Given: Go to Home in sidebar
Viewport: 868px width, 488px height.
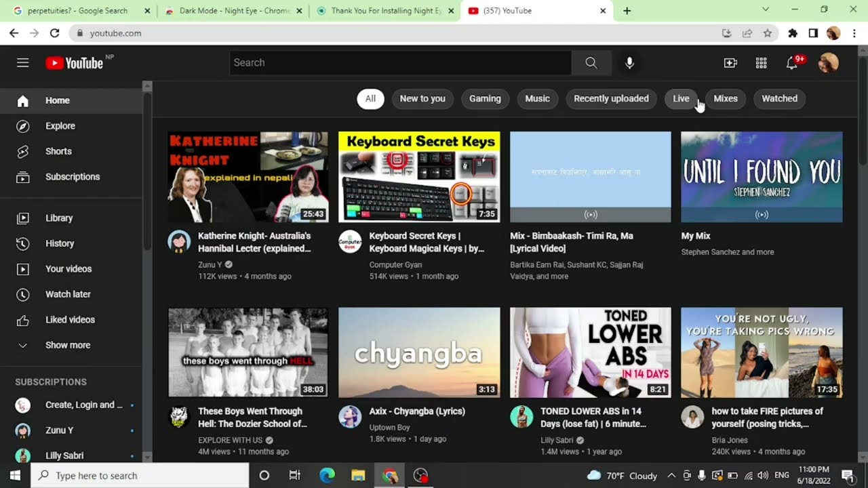Looking at the screenshot, I should pos(71,100).
